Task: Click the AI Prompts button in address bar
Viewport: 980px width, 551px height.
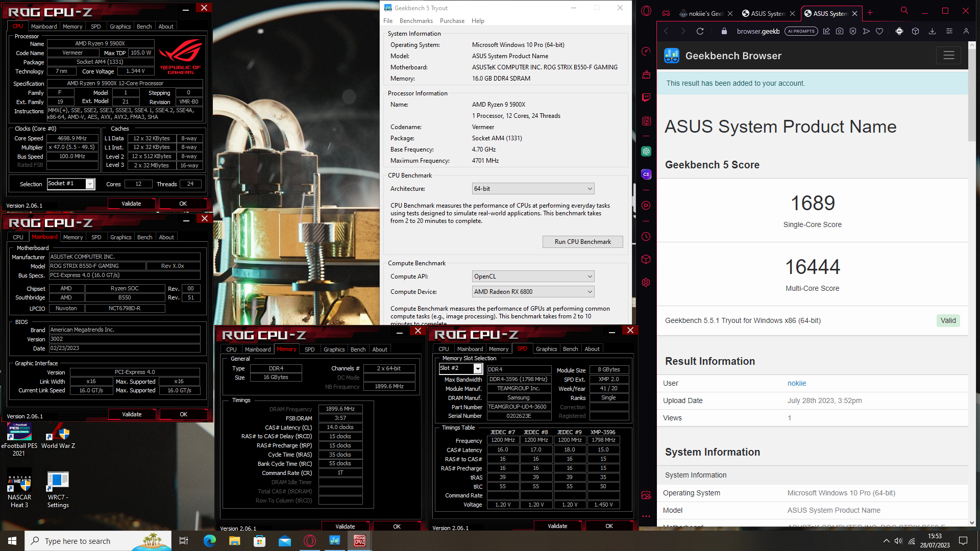Action: (801, 31)
